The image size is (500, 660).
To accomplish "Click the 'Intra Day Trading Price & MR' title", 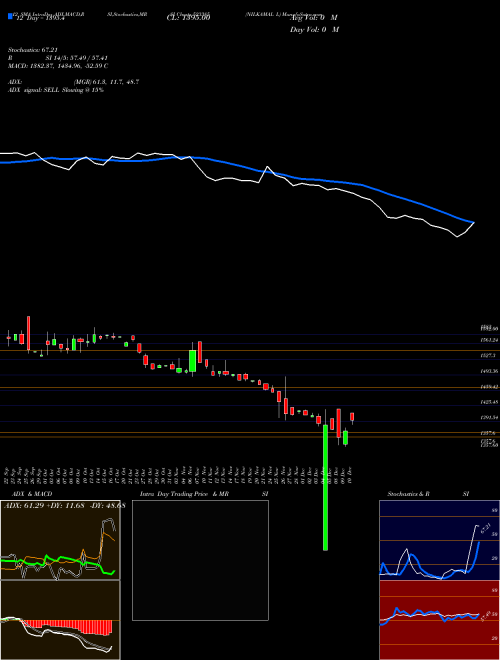I will pyautogui.click(x=184, y=494).
